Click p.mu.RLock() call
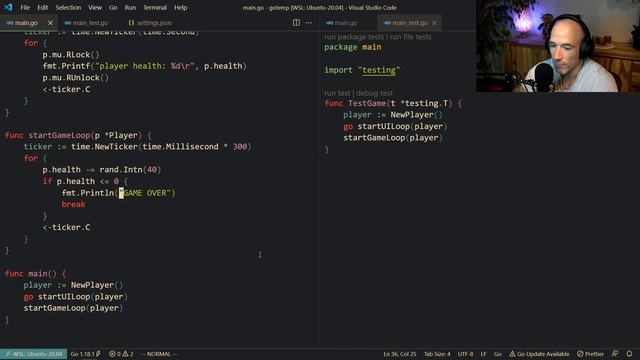640x360 pixels. coord(71,54)
